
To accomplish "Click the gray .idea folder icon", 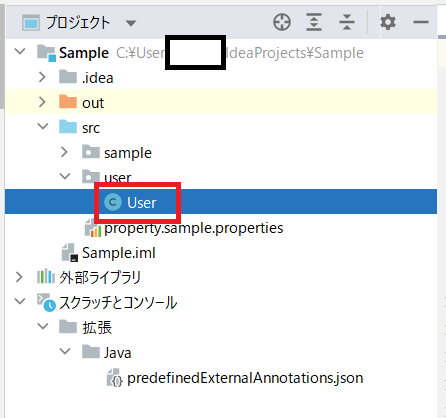I will pos(68,76).
